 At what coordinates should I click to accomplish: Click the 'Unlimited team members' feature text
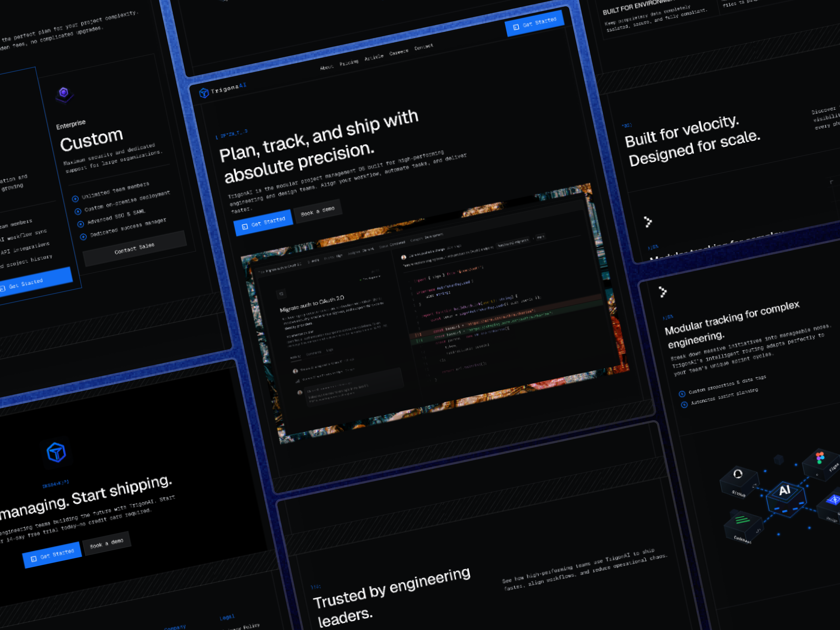(115, 190)
